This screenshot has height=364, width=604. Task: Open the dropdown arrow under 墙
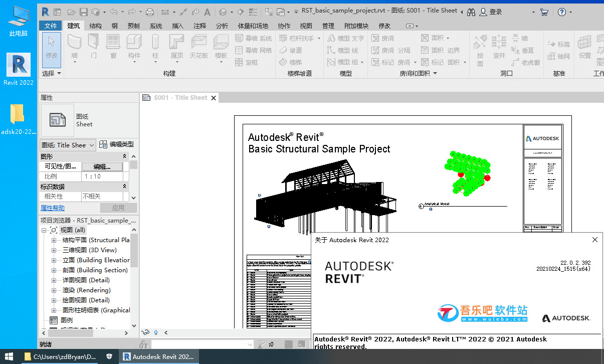[x=75, y=62]
